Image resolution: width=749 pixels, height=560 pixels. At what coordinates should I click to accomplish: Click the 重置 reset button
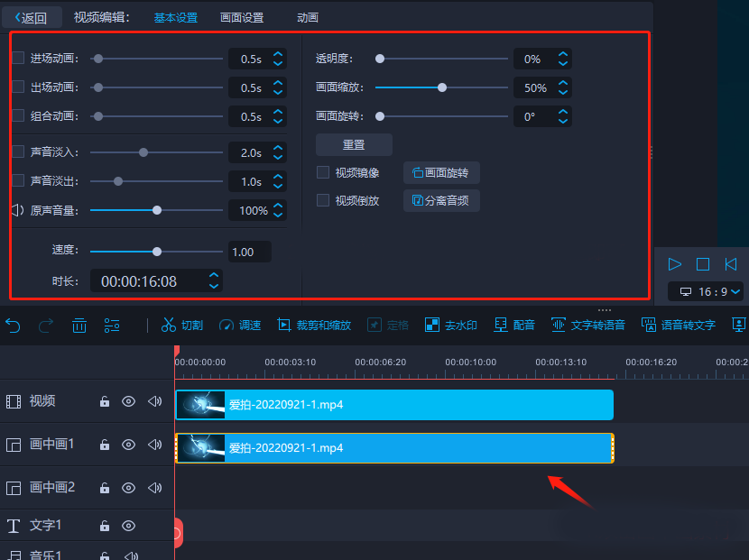point(354,144)
